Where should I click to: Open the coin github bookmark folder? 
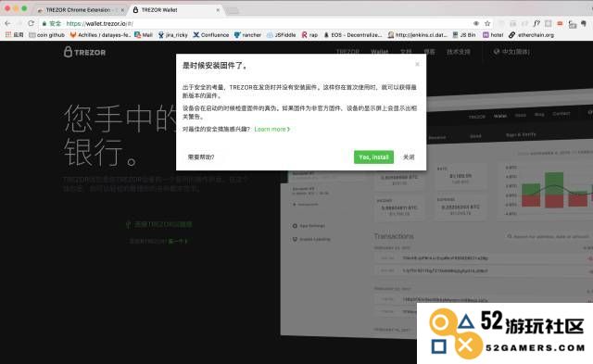tap(47, 35)
